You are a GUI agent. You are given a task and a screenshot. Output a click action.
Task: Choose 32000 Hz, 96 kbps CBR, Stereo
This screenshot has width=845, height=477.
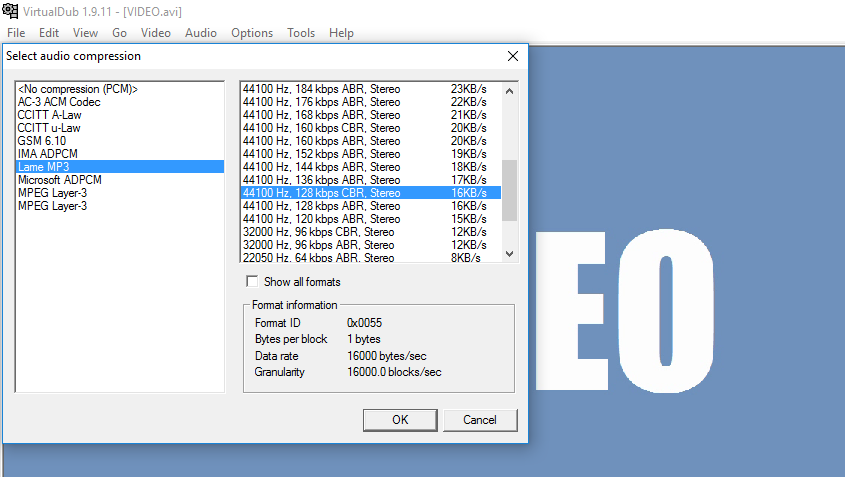[371, 232]
